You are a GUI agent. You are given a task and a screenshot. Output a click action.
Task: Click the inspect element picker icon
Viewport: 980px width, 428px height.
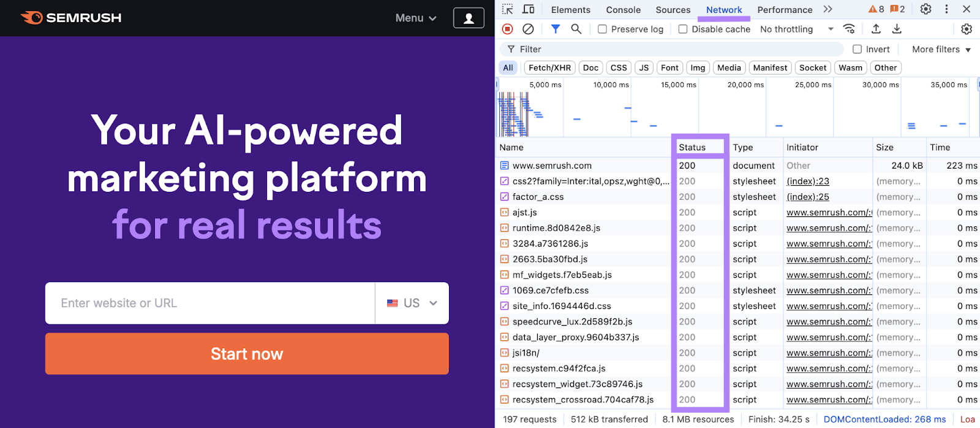[x=507, y=9]
